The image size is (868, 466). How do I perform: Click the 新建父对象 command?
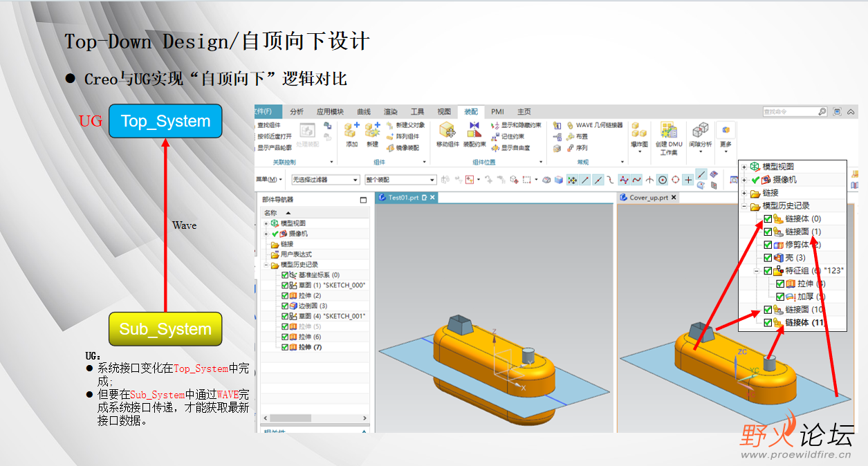click(x=405, y=125)
